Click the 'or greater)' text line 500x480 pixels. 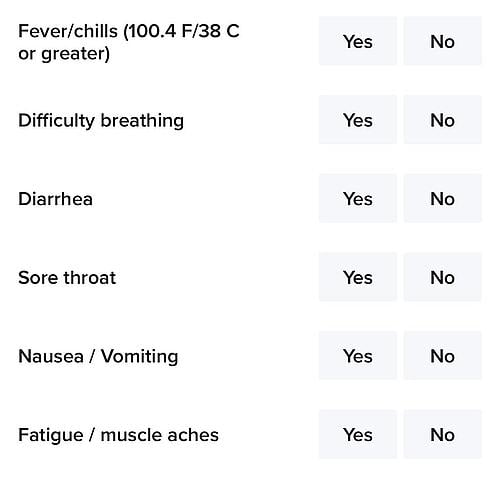(x=64, y=54)
